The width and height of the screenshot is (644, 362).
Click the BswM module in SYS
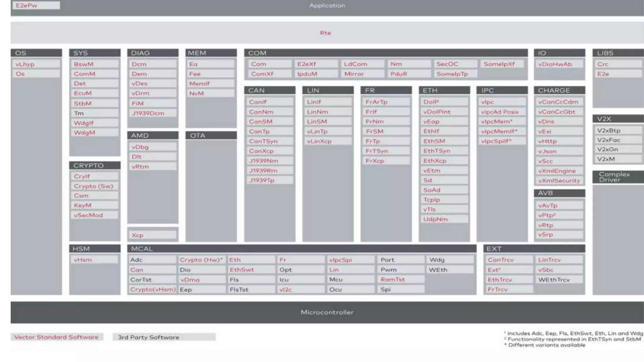coord(94,64)
